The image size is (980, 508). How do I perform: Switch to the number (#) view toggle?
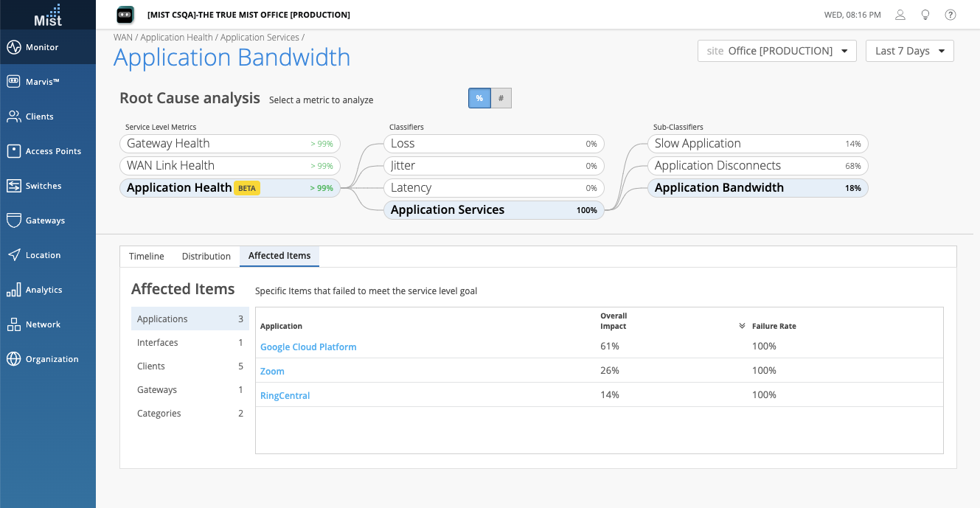click(501, 98)
